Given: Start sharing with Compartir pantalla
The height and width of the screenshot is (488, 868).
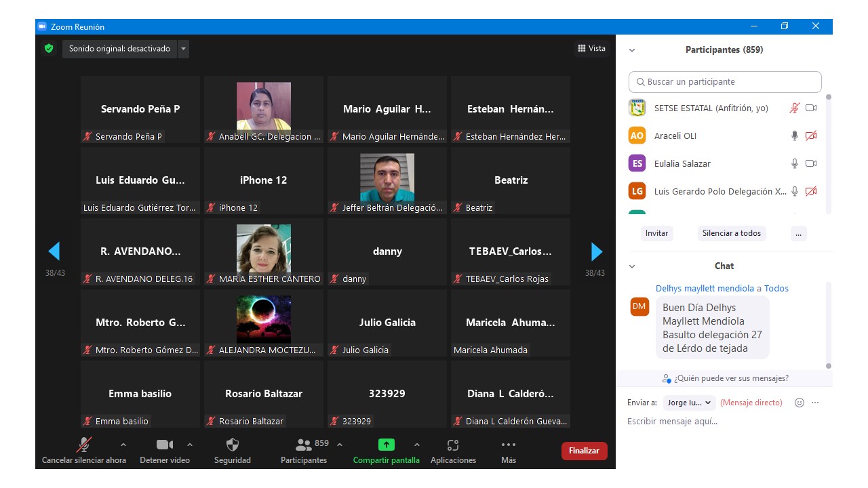Looking at the screenshot, I should pos(387,451).
